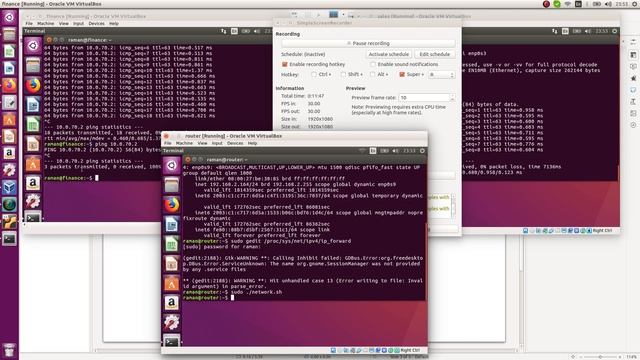Open the session gear menu in sales VM panel

coord(614,31)
